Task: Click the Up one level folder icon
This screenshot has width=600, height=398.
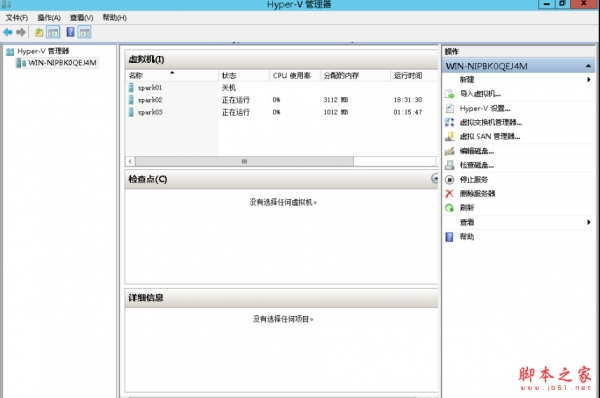Action: coord(39,33)
